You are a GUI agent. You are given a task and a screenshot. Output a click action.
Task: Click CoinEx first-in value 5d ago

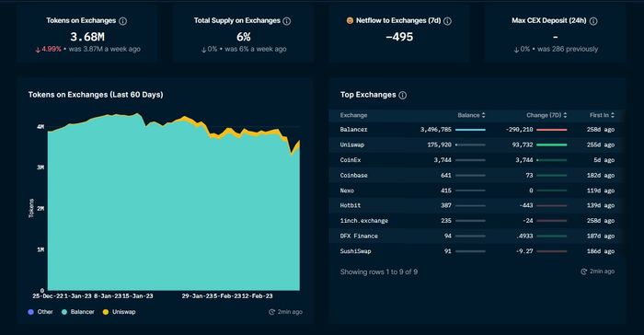604,160
